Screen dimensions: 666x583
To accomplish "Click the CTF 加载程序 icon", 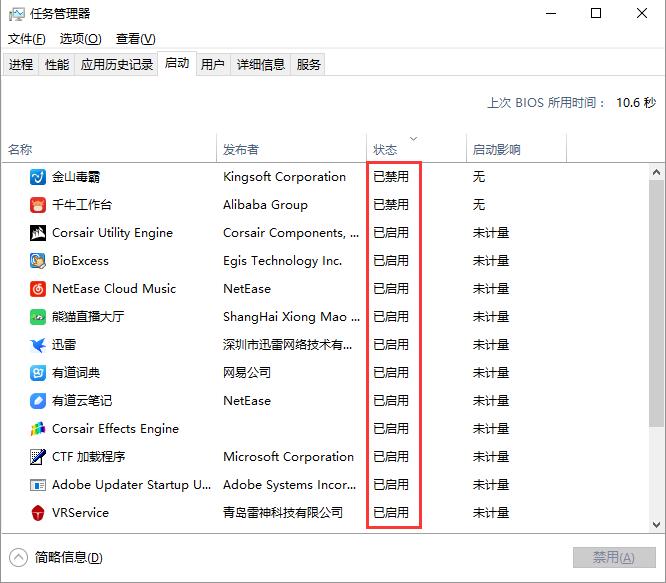I will (x=38, y=457).
